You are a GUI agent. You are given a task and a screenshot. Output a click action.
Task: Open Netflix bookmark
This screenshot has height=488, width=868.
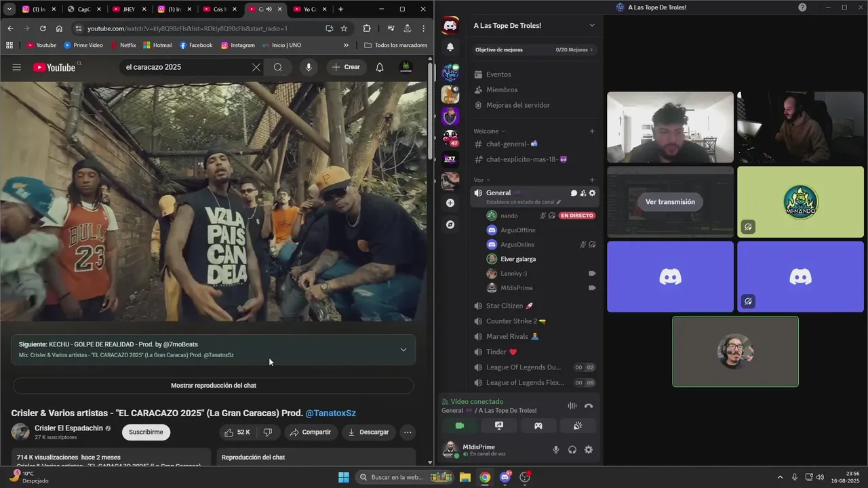(123, 45)
